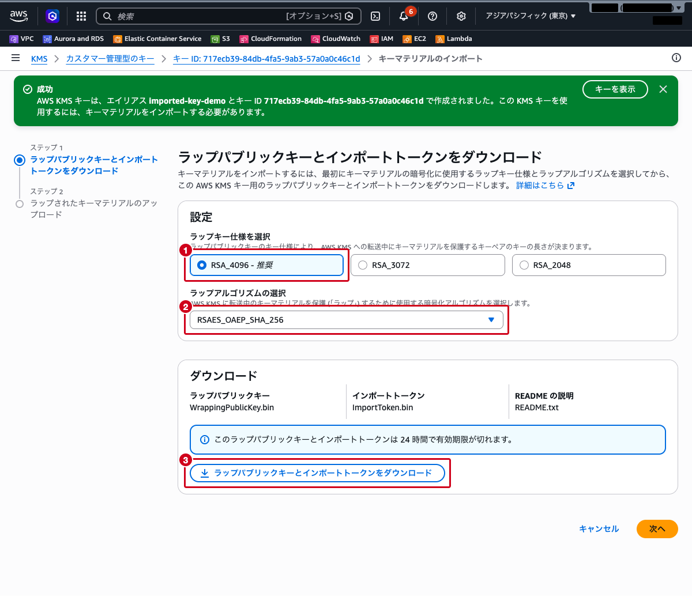The width and height of the screenshot is (692, 616).
Task: Open VPC from the favorites bar
Action: 22,39
